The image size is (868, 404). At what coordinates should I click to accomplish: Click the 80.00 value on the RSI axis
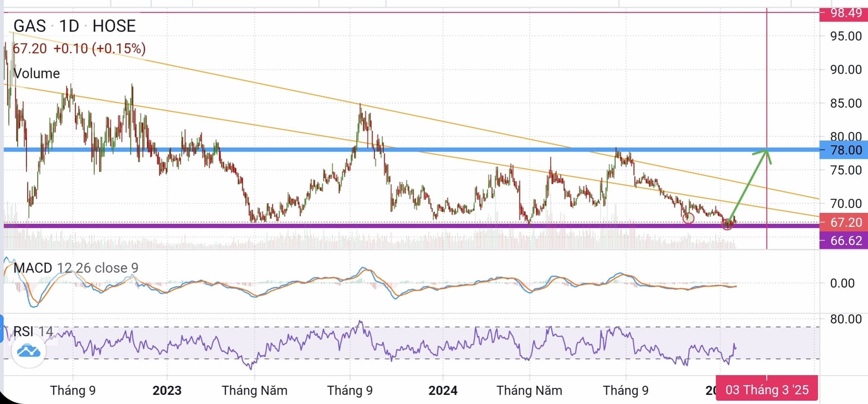pos(846,319)
